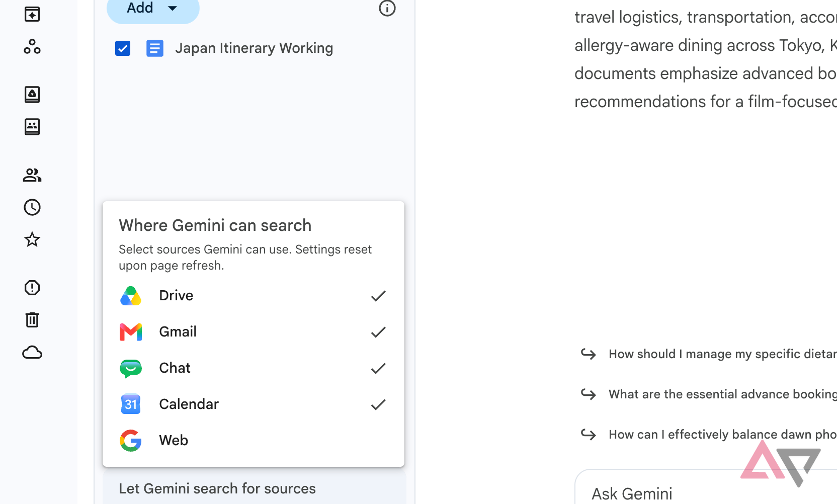Open the Starred star icon
Viewport: 837px width, 504px height.
coord(32,239)
